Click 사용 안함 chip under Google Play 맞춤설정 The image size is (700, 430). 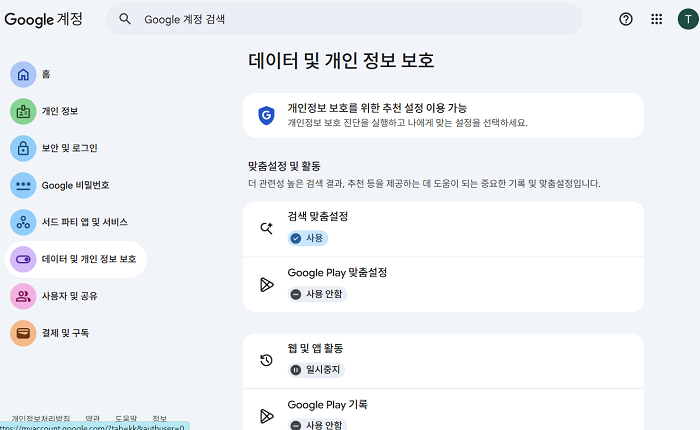(x=317, y=294)
